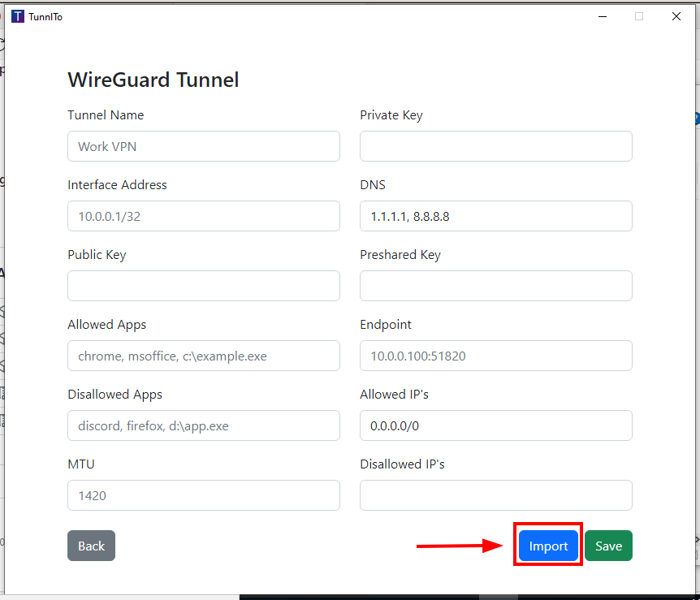Click the Public Key input box
This screenshot has width=700, height=600.
(x=203, y=286)
